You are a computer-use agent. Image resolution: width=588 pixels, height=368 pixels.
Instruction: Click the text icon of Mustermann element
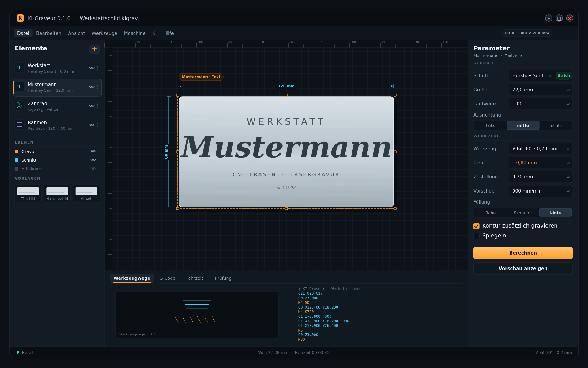pos(20,87)
